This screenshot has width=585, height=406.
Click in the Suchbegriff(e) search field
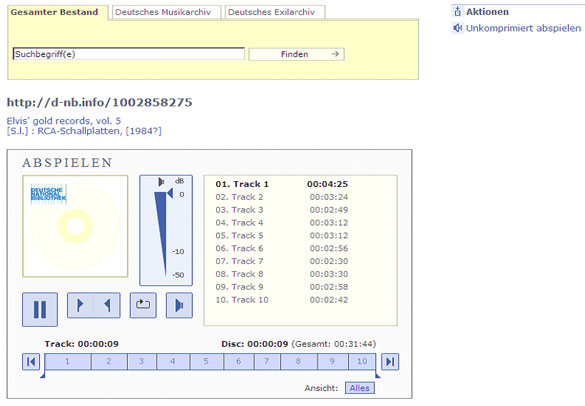point(129,54)
